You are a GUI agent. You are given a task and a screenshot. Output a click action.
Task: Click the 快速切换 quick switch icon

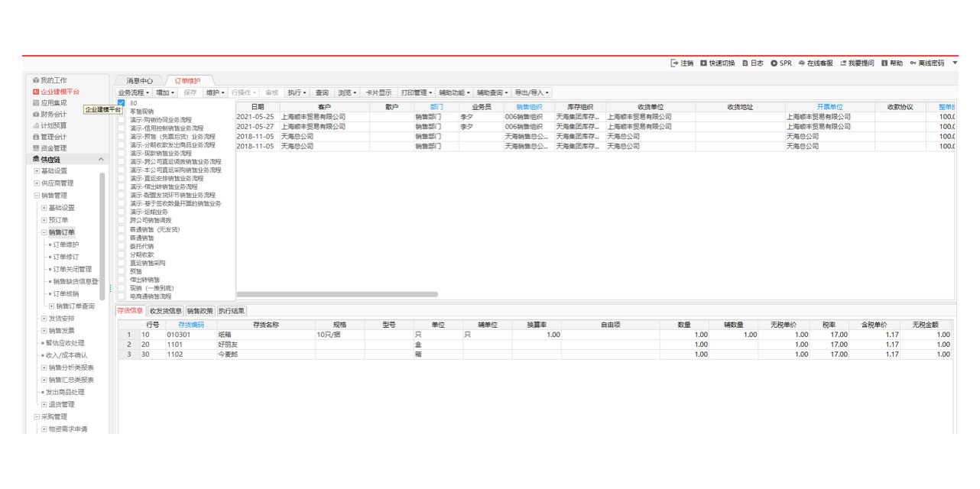pyautogui.click(x=704, y=63)
